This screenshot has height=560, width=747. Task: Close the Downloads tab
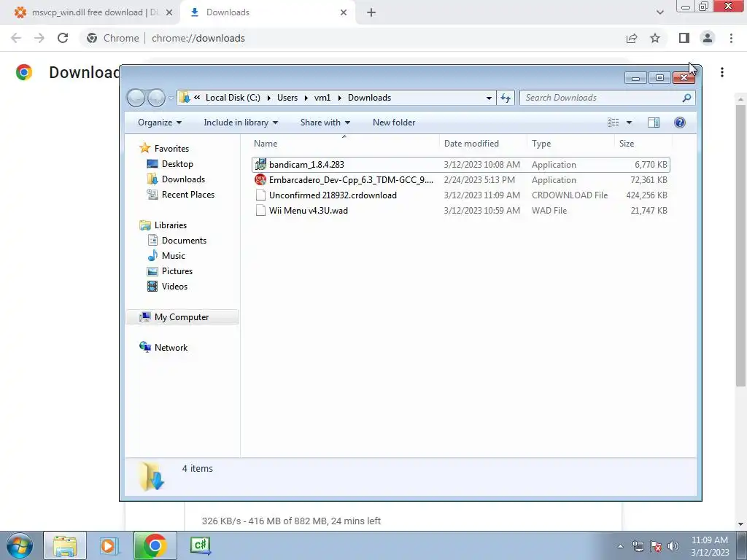tap(344, 12)
